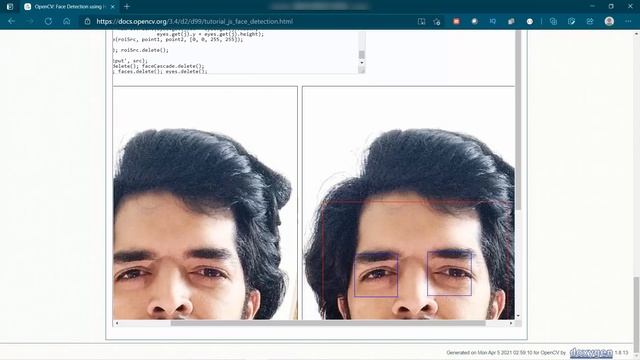The height and width of the screenshot is (360, 640).
Task: Open the share icon in Edge toolbar
Action: (590, 21)
